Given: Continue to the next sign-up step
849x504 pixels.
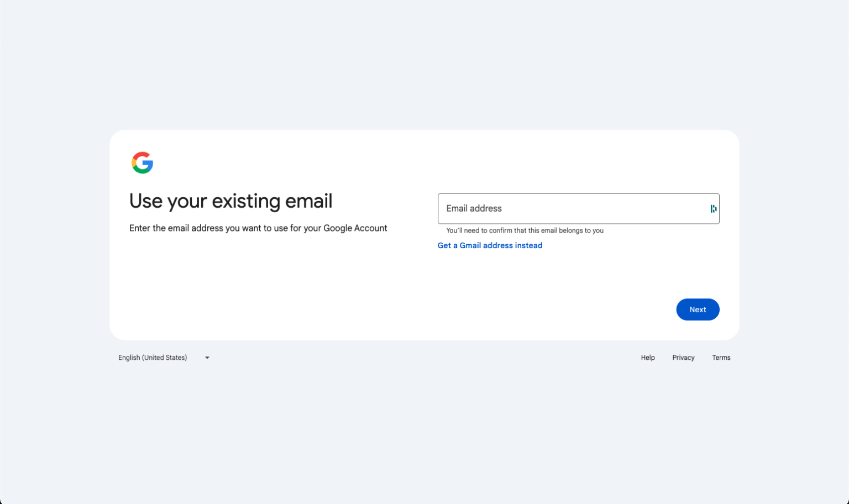Looking at the screenshot, I should click(x=698, y=309).
